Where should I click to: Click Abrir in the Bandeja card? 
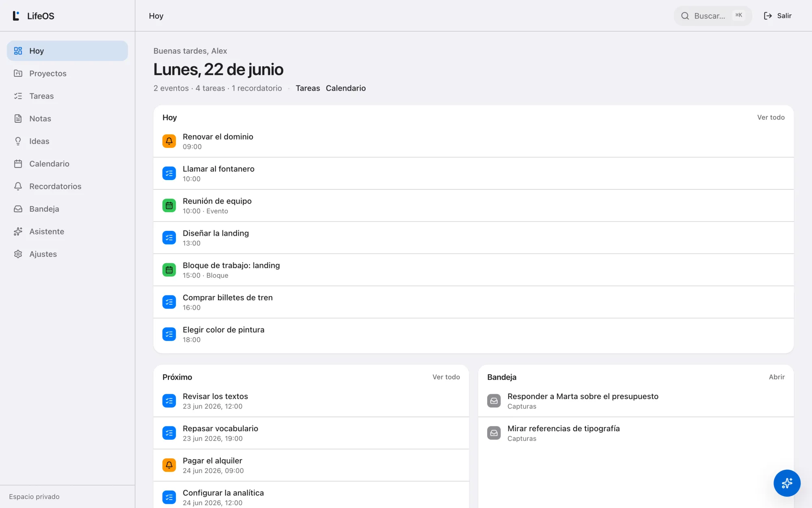pyautogui.click(x=777, y=377)
